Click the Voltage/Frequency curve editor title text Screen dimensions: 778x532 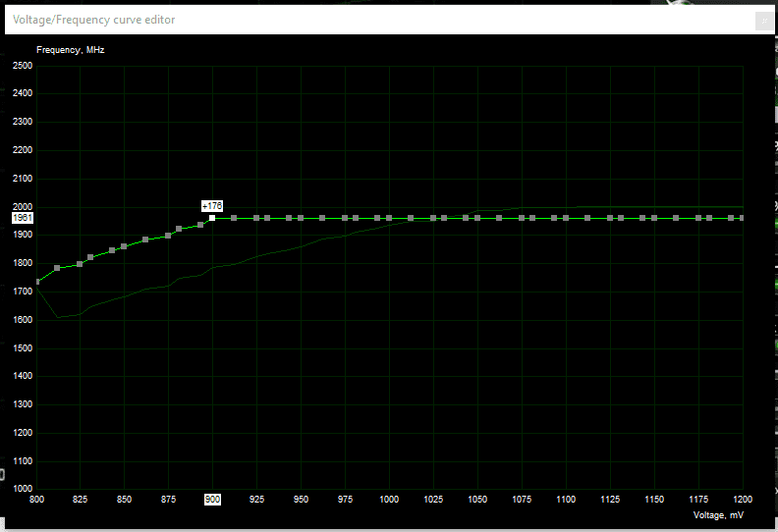click(x=93, y=20)
